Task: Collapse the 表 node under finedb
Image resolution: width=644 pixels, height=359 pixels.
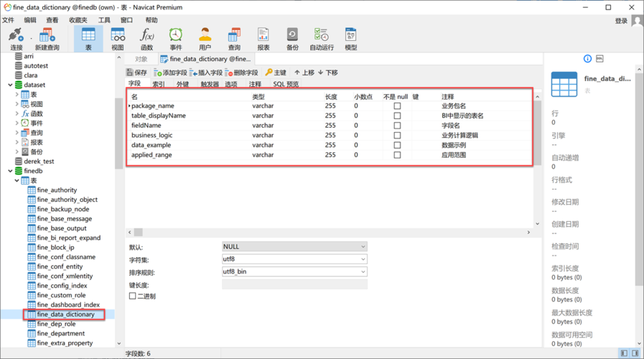Action: pos(17,180)
